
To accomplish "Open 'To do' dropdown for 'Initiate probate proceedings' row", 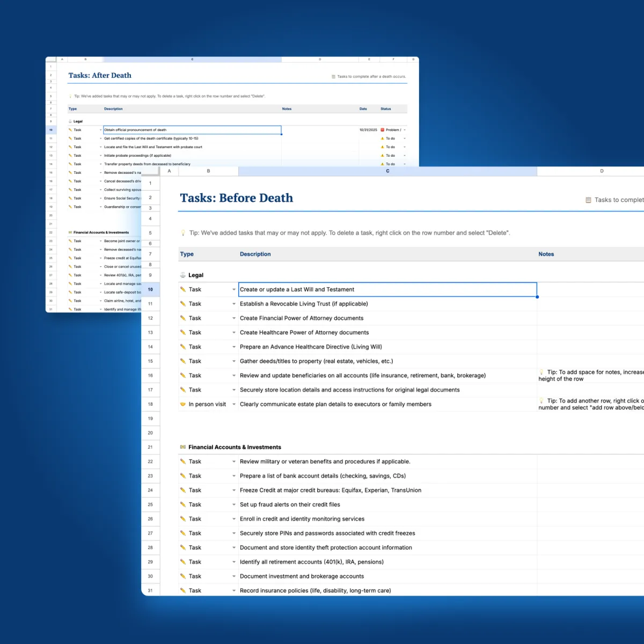I will (405, 156).
